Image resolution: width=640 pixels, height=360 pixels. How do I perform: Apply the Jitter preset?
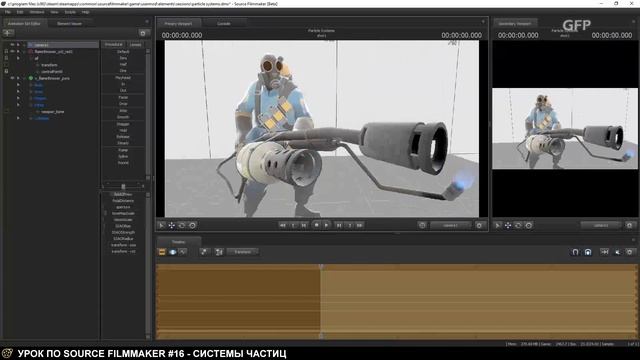tap(123, 111)
